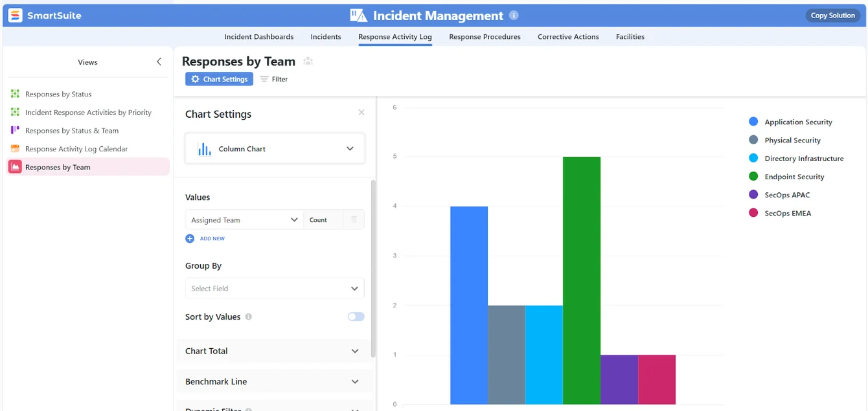Click the blue Application Security bar
This screenshot has height=411, width=868.
pyautogui.click(x=469, y=305)
